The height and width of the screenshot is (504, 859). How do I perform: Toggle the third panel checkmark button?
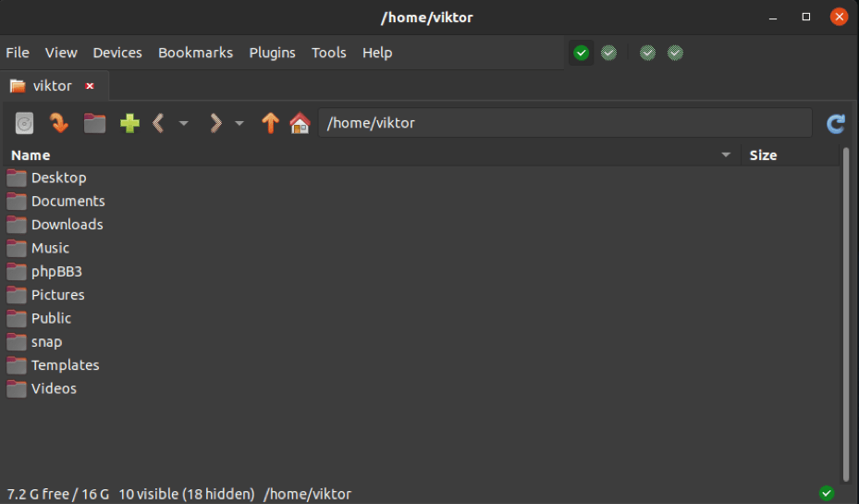[x=647, y=53]
